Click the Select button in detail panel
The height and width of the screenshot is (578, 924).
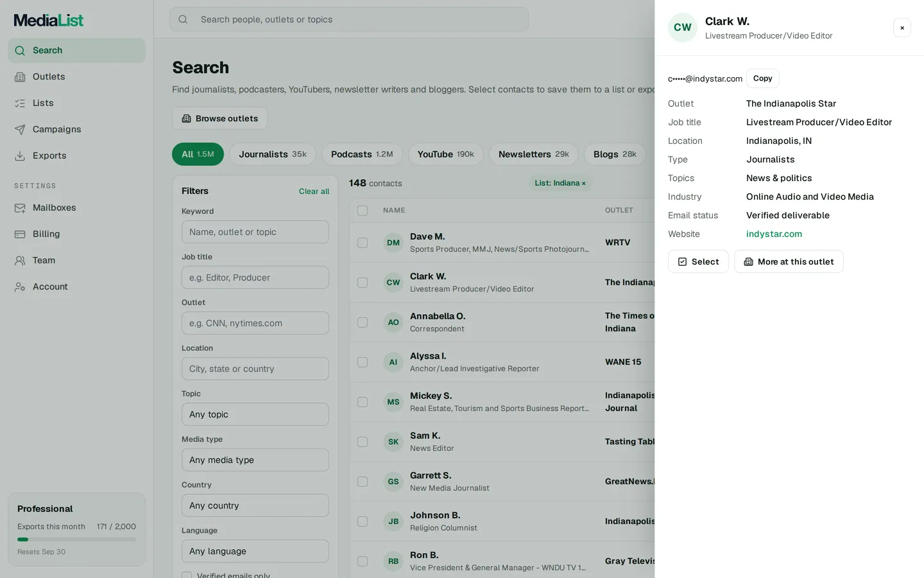point(698,261)
